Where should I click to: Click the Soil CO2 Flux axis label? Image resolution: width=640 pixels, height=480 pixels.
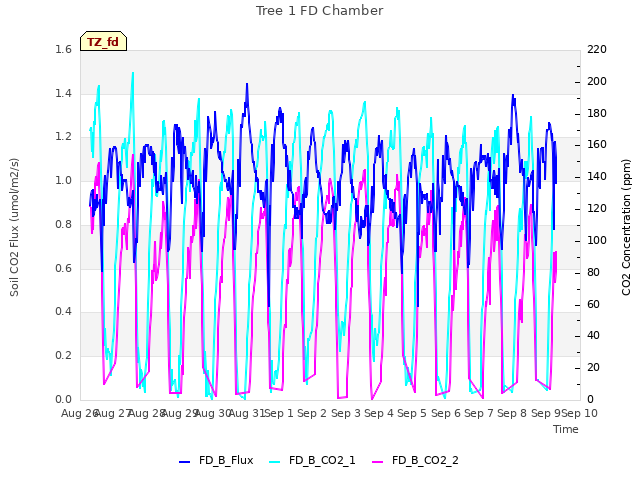coord(14,227)
